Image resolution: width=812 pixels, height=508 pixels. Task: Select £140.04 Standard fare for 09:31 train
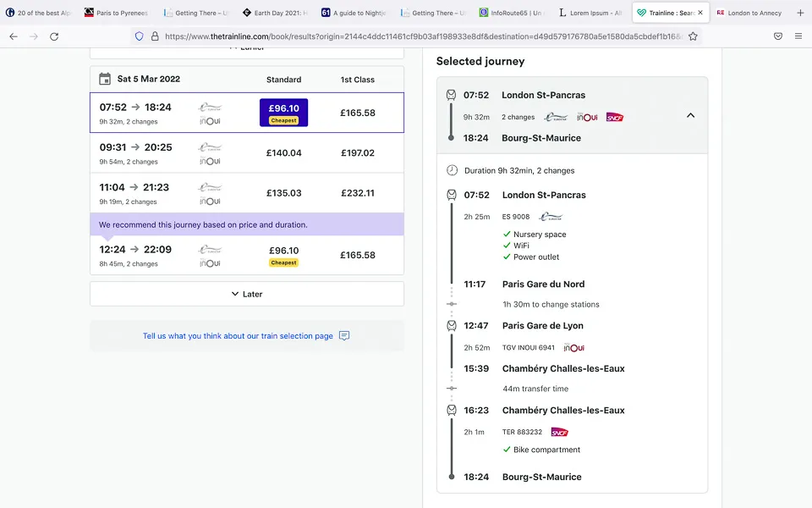pyautogui.click(x=284, y=153)
